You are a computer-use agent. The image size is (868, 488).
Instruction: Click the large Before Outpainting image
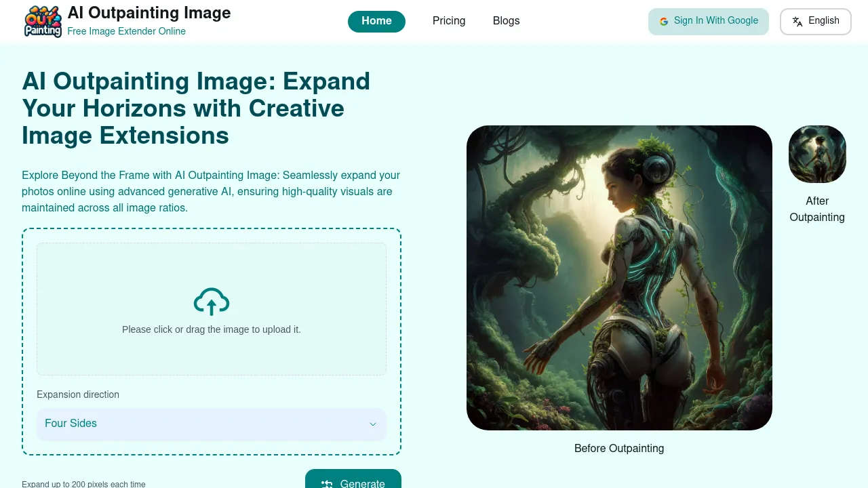(x=619, y=278)
